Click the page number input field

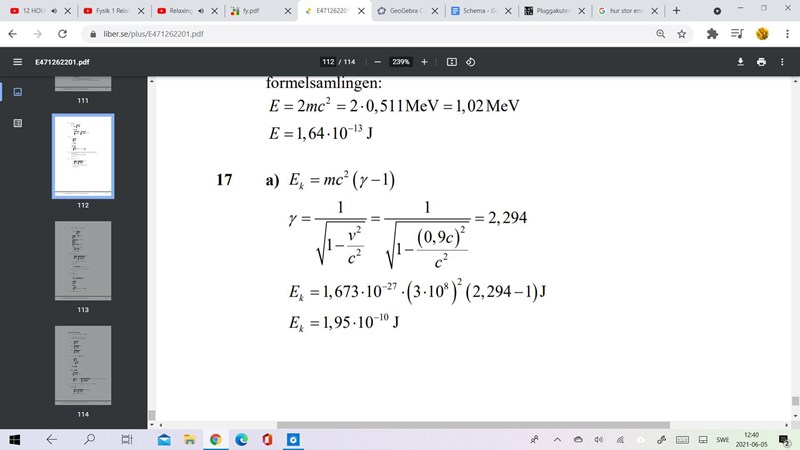[x=328, y=61]
